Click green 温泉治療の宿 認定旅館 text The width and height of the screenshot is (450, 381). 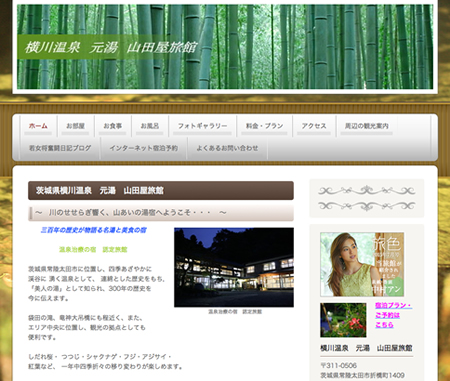tap(93, 250)
